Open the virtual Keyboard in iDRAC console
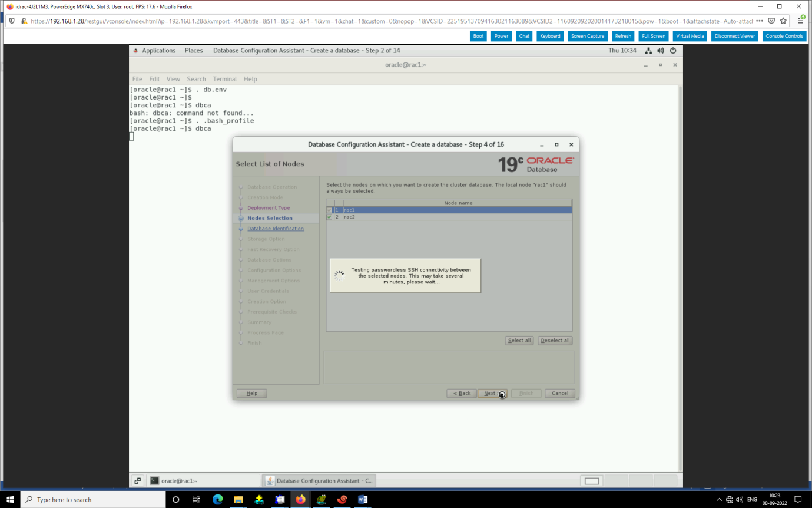This screenshot has height=508, width=812. [550, 36]
